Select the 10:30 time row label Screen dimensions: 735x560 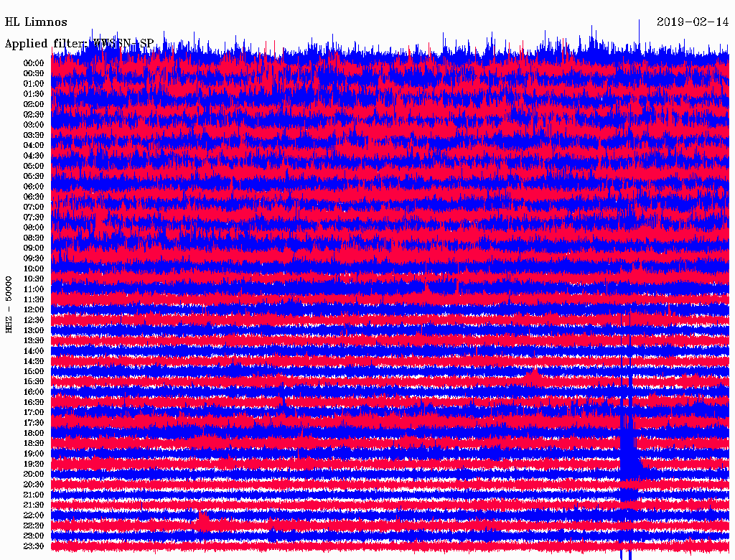coord(34,279)
